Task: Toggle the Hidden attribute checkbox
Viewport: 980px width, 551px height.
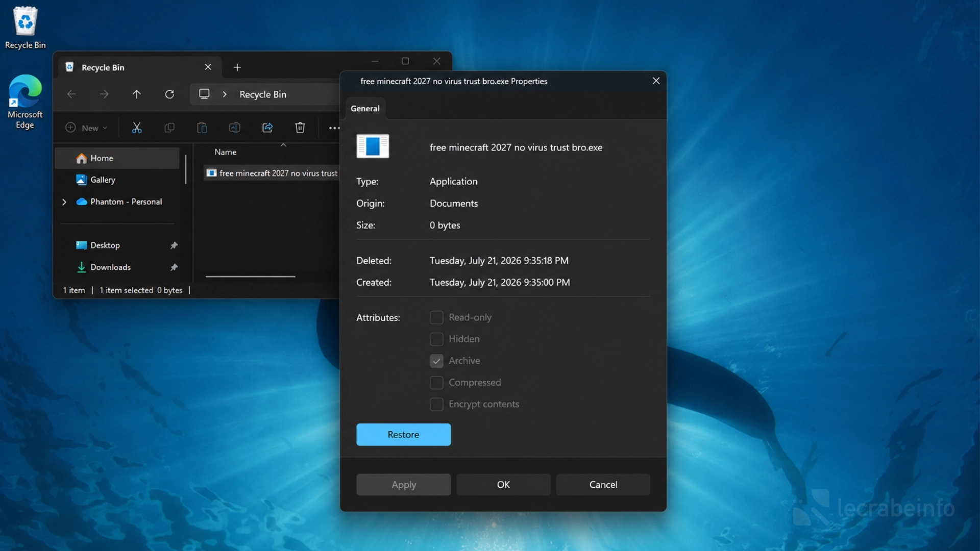Action: click(x=436, y=339)
